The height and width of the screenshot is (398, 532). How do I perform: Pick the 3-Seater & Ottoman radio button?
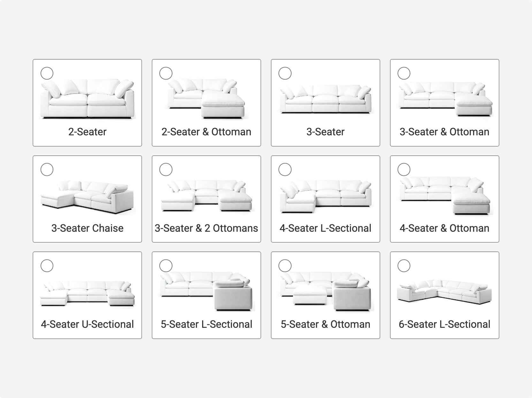[x=404, y=73]
